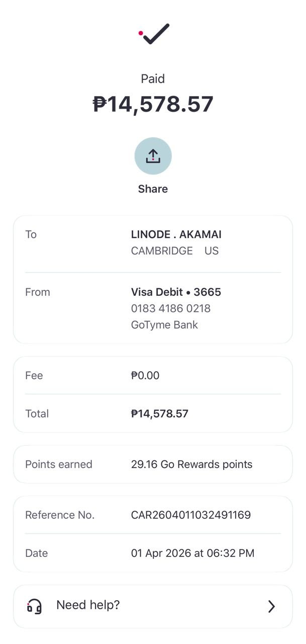Select Visa Debit • 3665 card
306x644 pixels.
(176, 292)
